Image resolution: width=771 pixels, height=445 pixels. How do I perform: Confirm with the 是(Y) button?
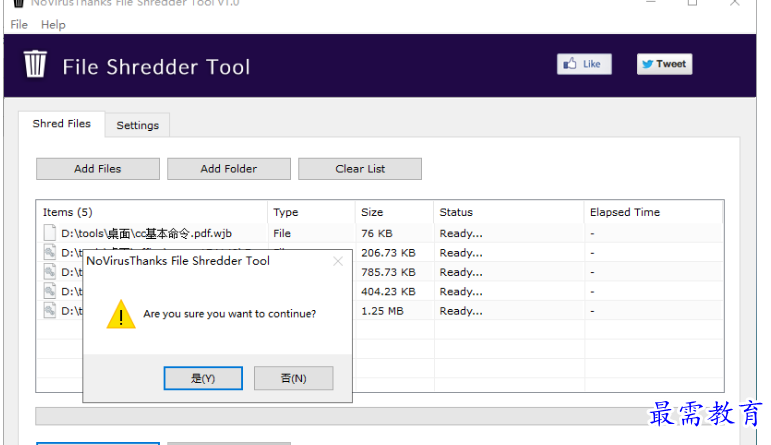click(x=203, y=378)
